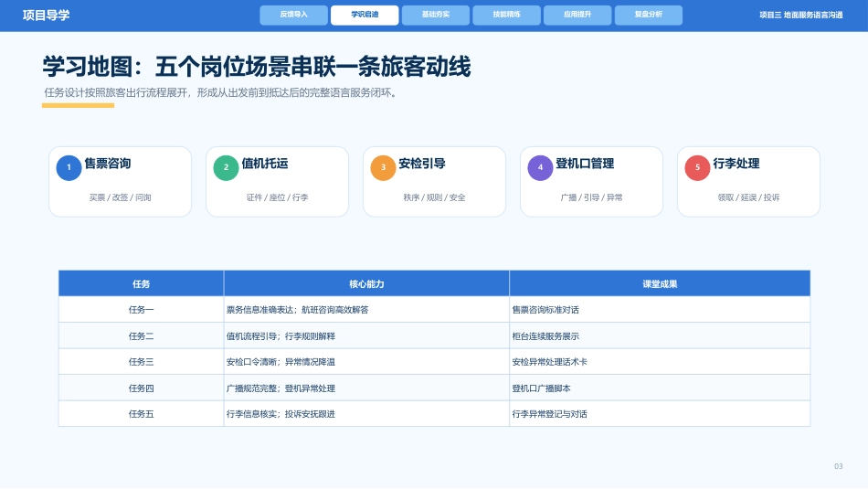Click the 登机口广播脚本 outcome cell
This screenshot has width=868, height=489.
coord(660,388)
